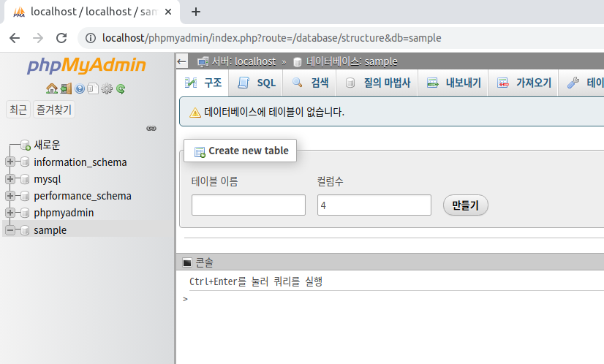Click the phpmyadmin database cylinder icon
This screenshot has width=604, height=364.
[25, 213]
